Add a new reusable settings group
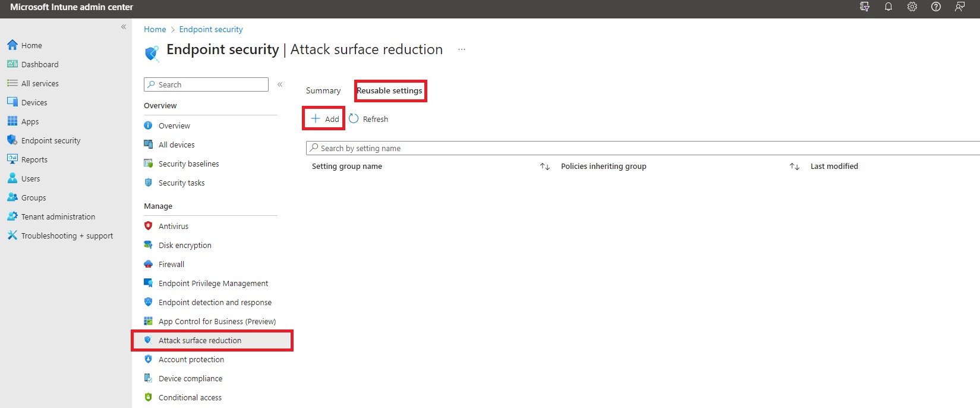The width and height of the screenshot is (980, 408). [324, 119]
